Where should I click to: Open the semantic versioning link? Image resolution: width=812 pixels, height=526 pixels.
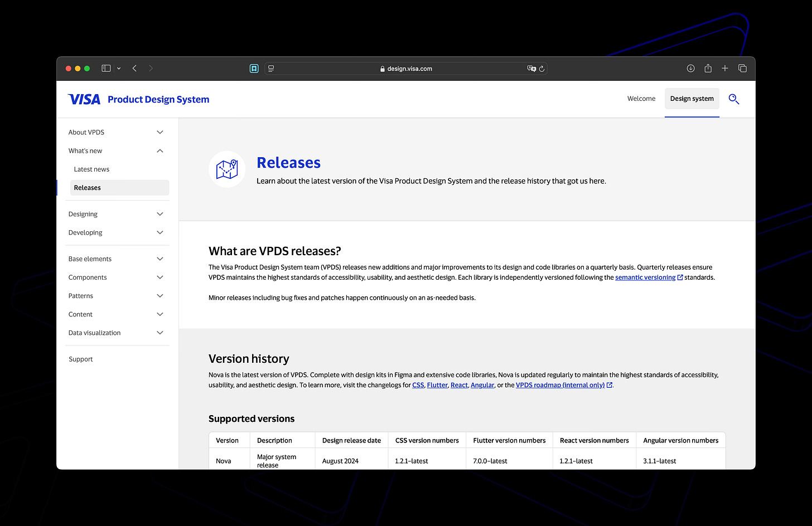(x=649, y=277)
